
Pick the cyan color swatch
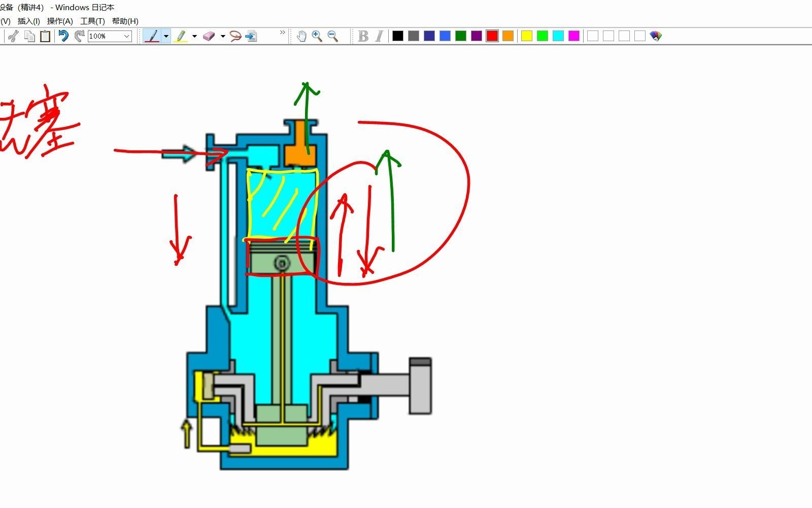[x=558, y=36]
